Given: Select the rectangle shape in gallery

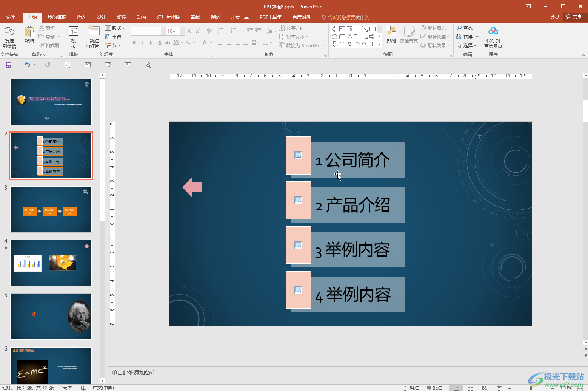Looking at the screenshot, I should tap(373, 29).
